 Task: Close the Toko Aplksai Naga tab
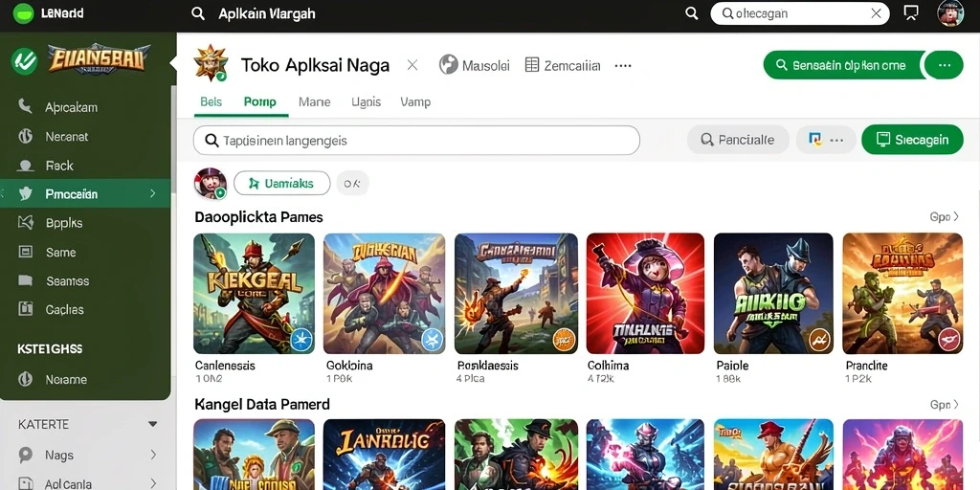pos(412,64)
